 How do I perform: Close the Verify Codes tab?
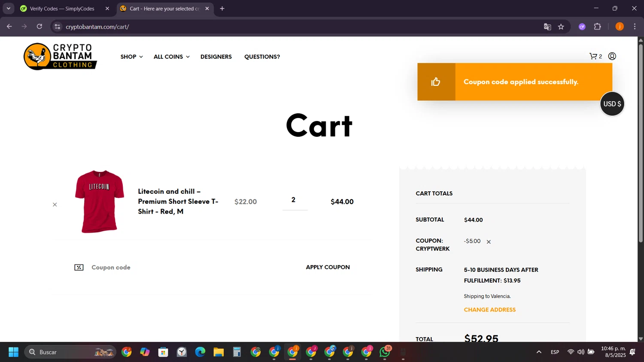point(107,9)
